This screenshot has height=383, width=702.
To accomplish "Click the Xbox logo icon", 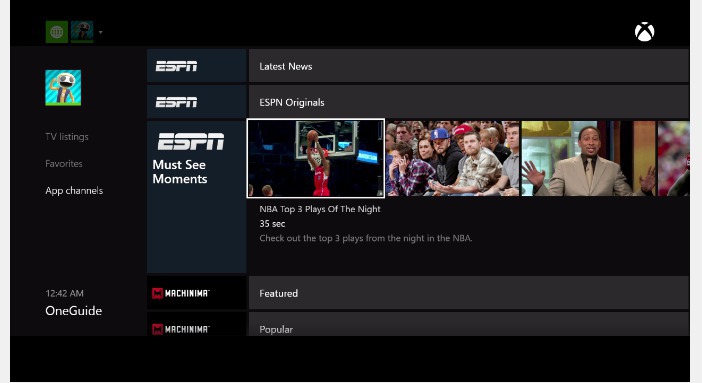I will pos(644,32).
